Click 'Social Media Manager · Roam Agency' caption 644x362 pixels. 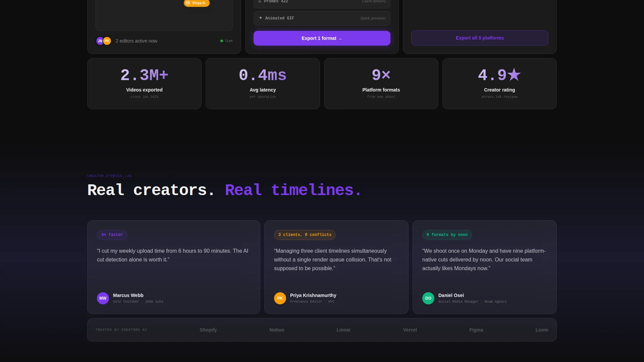(473, 302)
